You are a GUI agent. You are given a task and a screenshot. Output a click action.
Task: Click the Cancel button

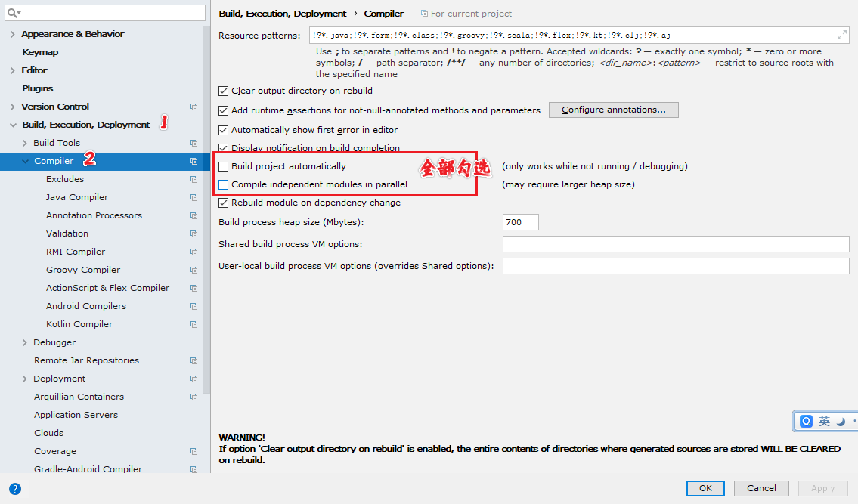(761, 488)
